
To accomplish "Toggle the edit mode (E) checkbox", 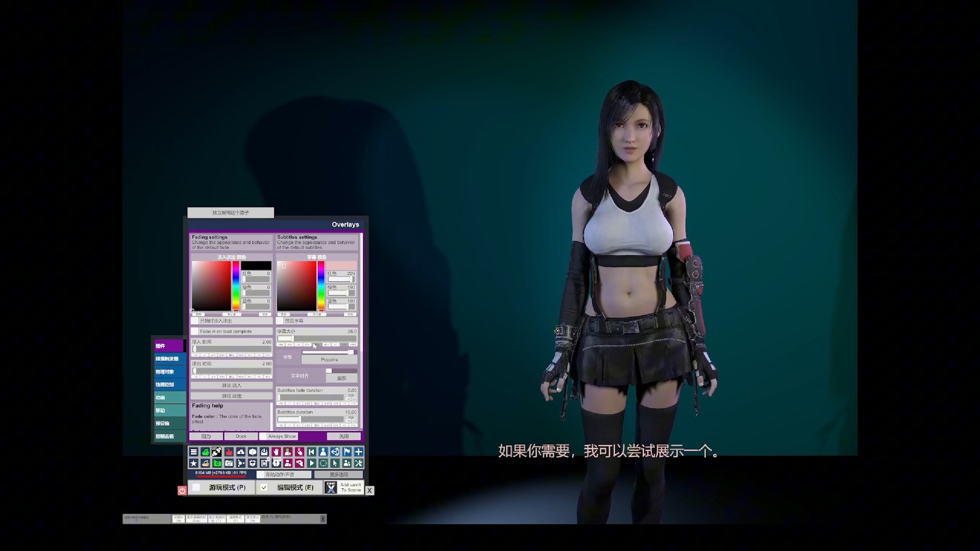I will pos(264,488).
